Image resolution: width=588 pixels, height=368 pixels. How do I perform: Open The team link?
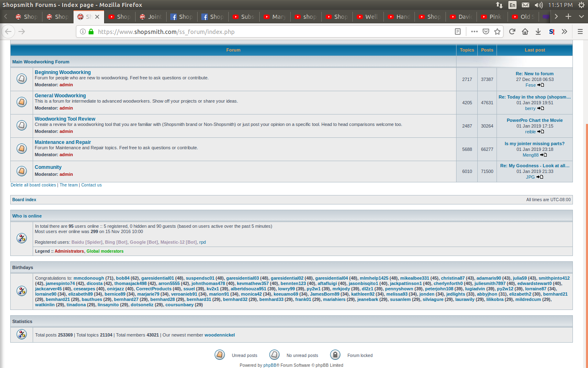coord(69,185)
